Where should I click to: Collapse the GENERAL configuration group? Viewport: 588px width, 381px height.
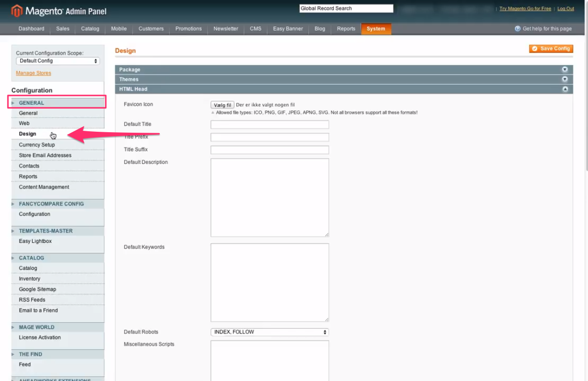coord(58,103)
